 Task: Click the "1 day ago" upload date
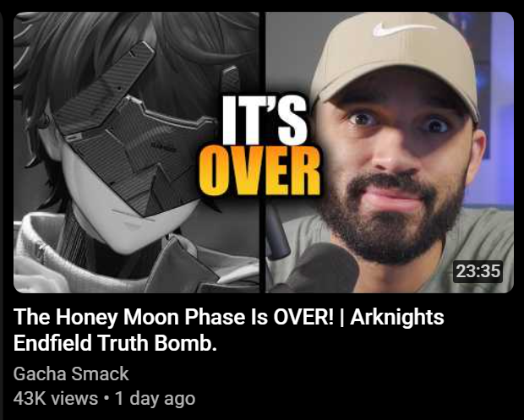pos(155,398)
